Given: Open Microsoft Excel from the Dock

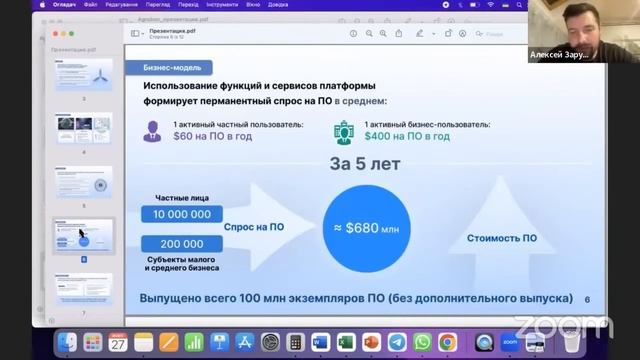Looking at the screenshot, I should coord(346,342).
